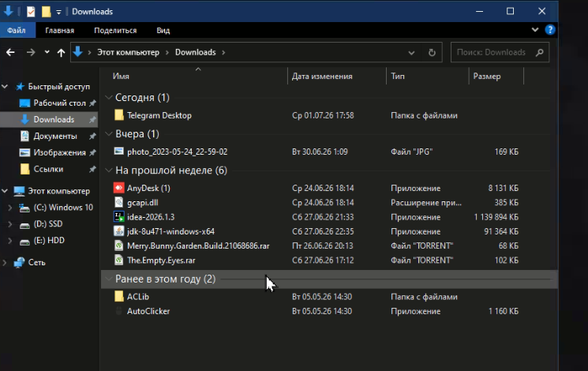Collapse the На прошлой неделе (6) group
Image resolution: width=588 pixels, height=371 pixels.
[109, 171]
